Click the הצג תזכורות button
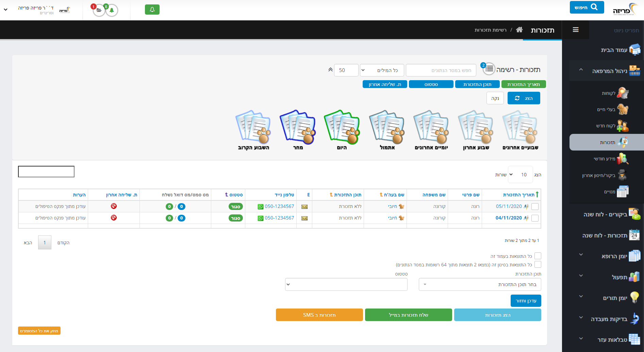644x352 pixels. 498,315
